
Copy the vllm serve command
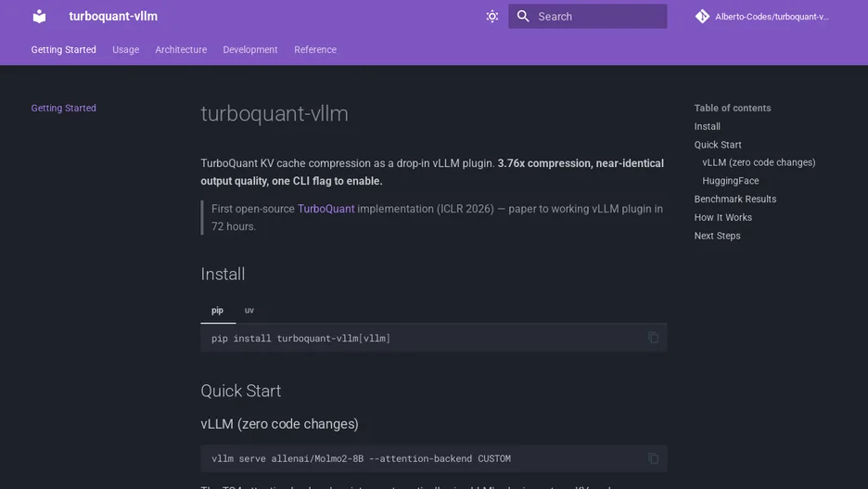[x=653, y=458]
